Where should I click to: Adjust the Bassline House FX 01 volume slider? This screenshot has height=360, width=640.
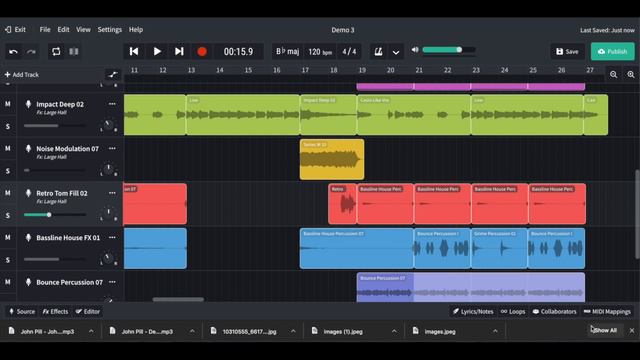[55, 259]
